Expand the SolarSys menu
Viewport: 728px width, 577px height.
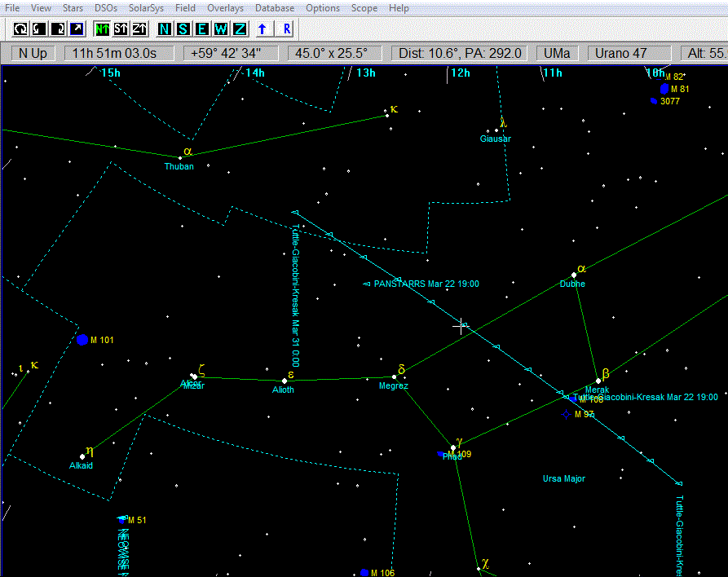(x=146, y=8)
